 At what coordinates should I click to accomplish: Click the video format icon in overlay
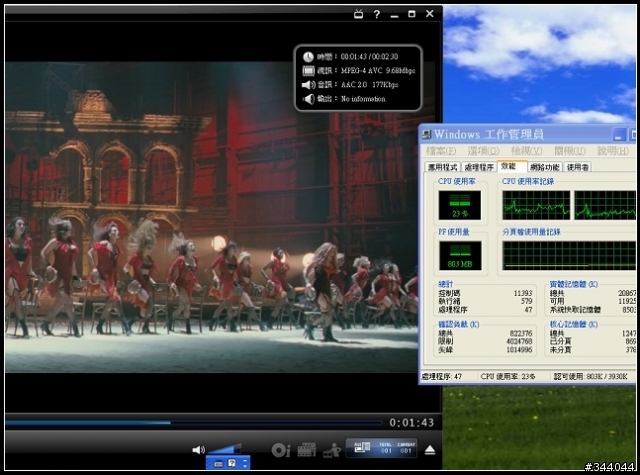coord(308,71)
